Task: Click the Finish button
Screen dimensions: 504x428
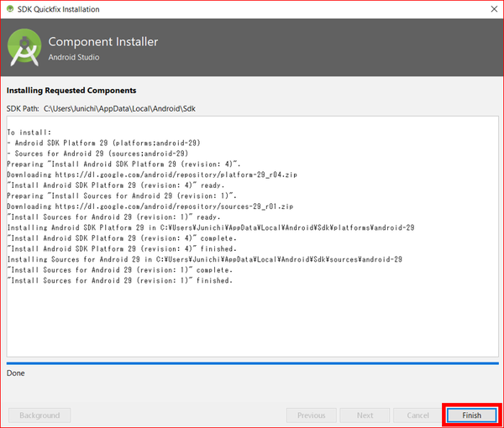Action: [x=471, y=415]
